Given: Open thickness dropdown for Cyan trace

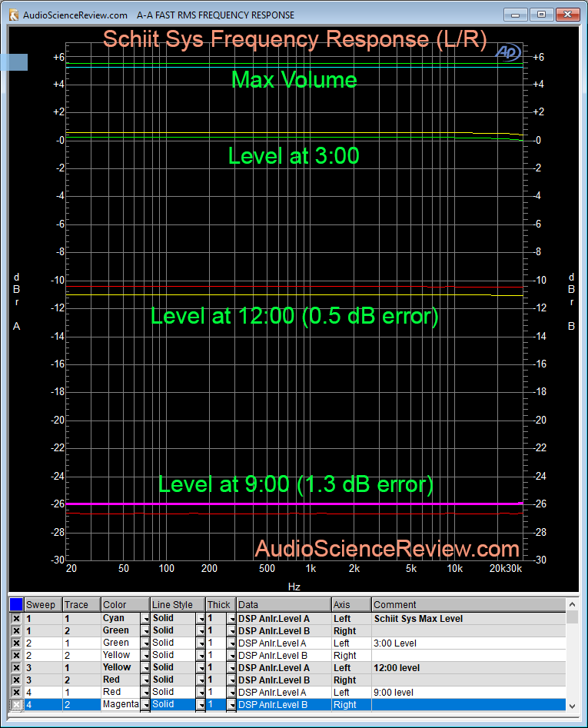Looking at the screenshot, I should (x=231, y=618).
